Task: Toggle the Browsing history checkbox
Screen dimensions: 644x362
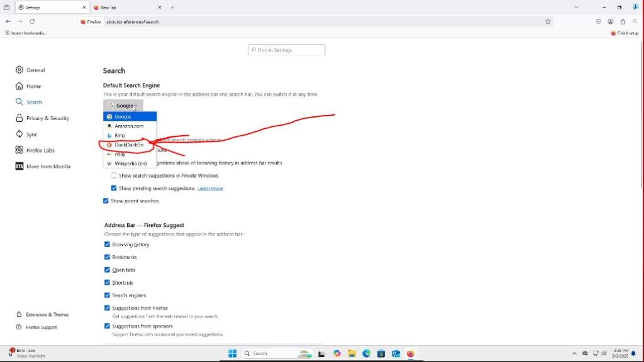Action: pos(107,244)
